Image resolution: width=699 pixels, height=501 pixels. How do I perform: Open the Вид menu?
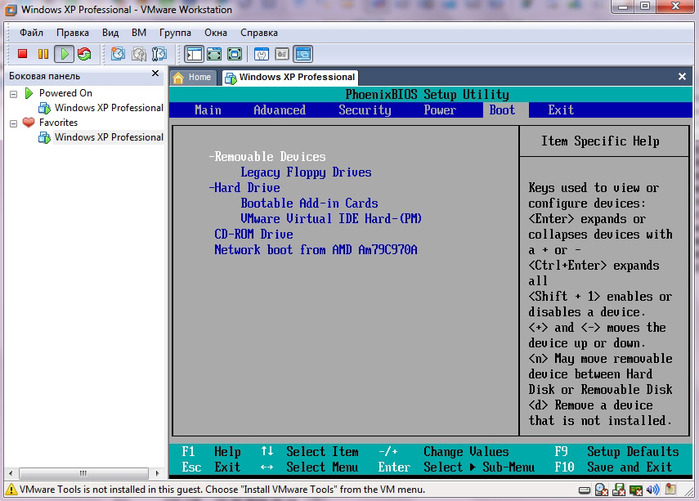click(110, 33)
